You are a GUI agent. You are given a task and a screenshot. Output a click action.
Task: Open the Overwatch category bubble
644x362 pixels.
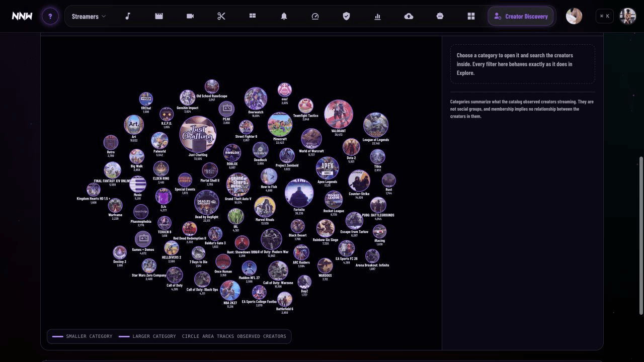click(256, 99)
